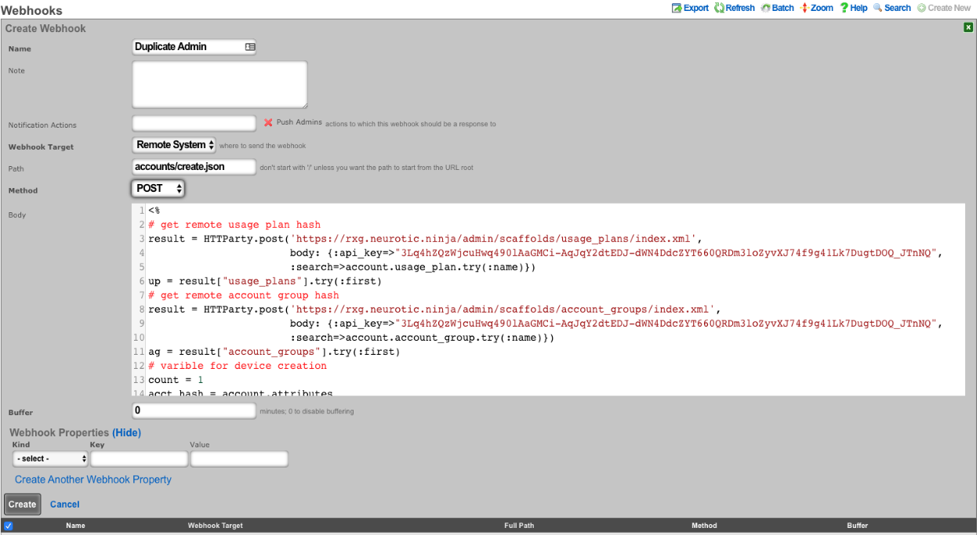This screenshot has width=980, height=535.
Task: Click the Path input field
Action: coord(194,167)
